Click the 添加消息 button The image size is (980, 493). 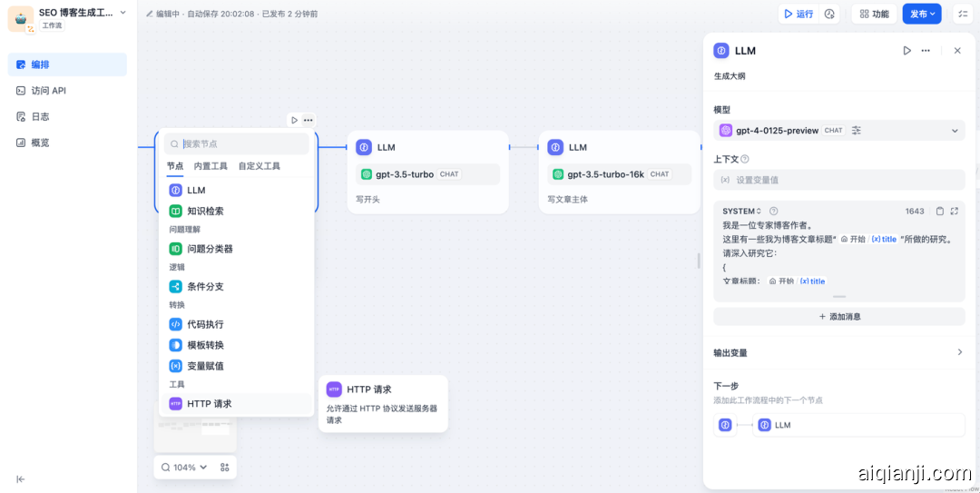click(838, 317)
